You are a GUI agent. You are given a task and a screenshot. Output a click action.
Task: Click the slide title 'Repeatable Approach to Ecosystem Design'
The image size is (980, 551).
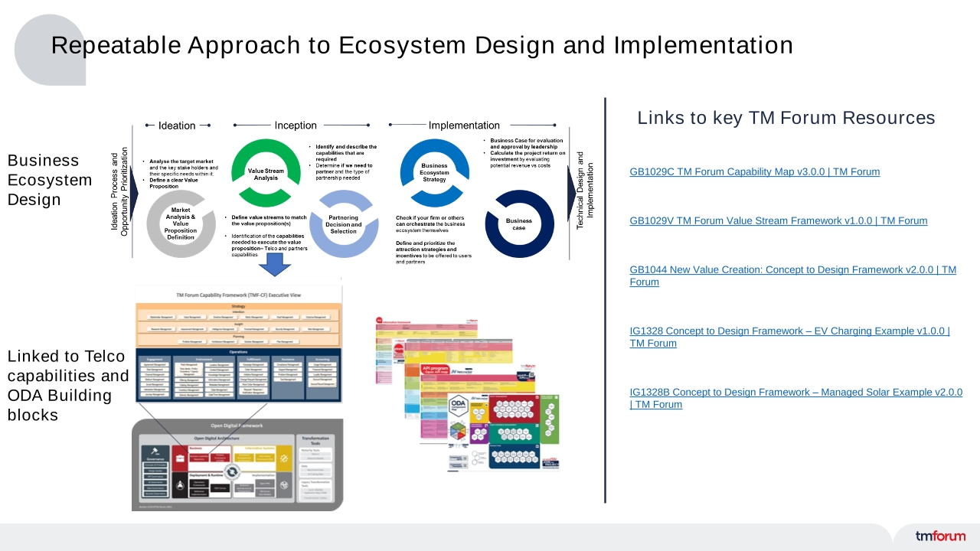point(422,45)
